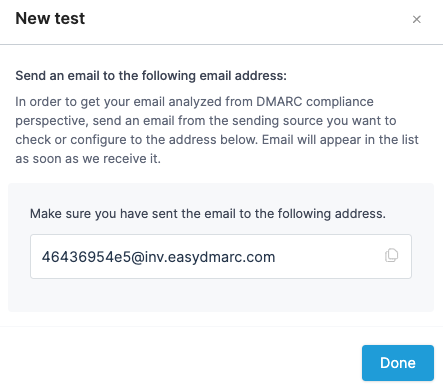Click the 'inv.easydmarc.com' domain portion of the address

[x=210, y=257]
